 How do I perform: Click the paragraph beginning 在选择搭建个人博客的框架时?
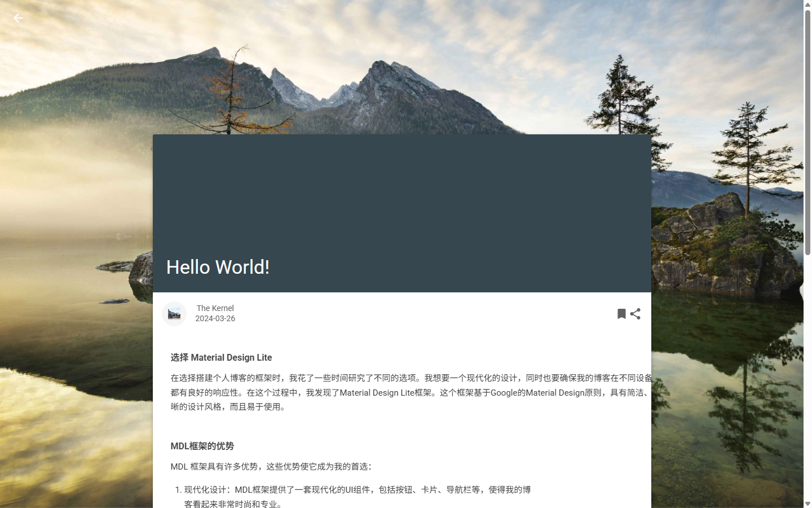click(411, 392)
